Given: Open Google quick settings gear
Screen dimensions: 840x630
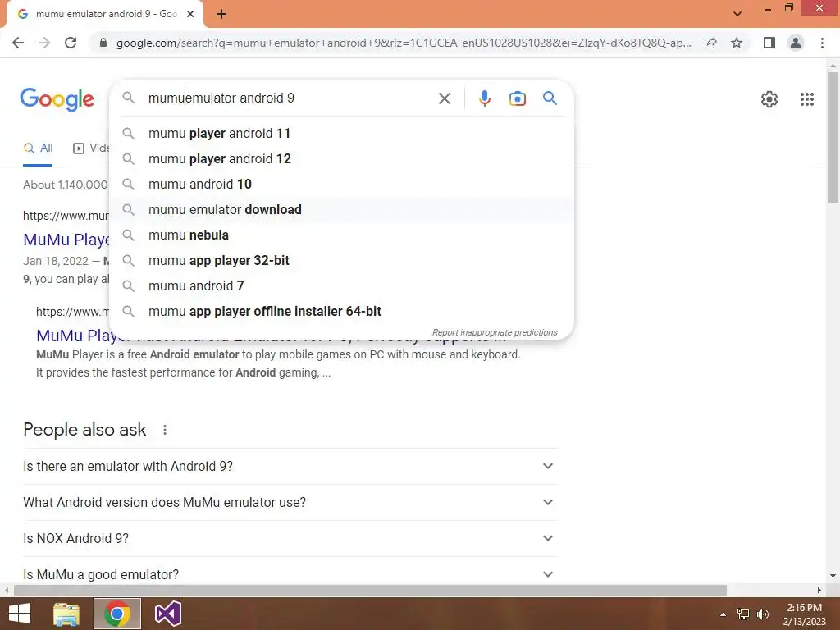Looking at the screenshot, I should pos(769,99).
